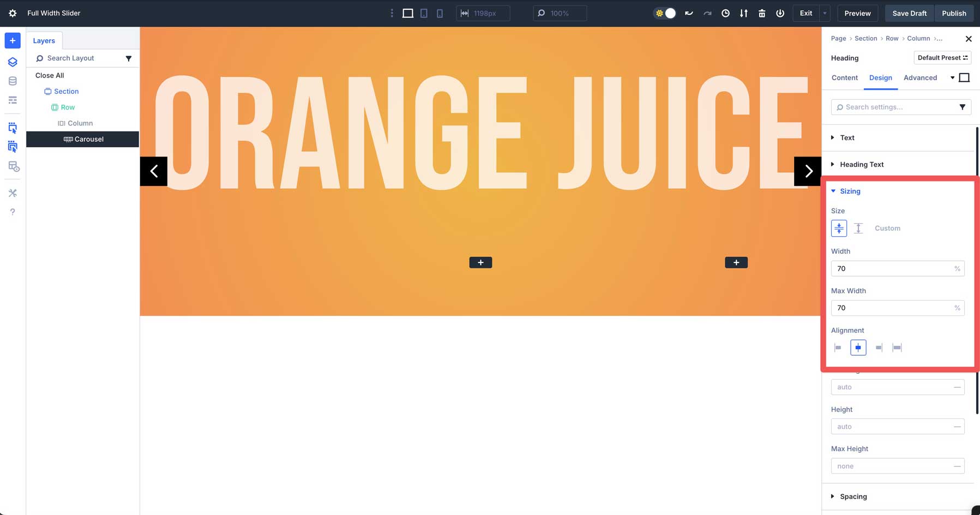980x515 pixels.
Task: Open the revision history clock icon
Action: coord(725,13)
